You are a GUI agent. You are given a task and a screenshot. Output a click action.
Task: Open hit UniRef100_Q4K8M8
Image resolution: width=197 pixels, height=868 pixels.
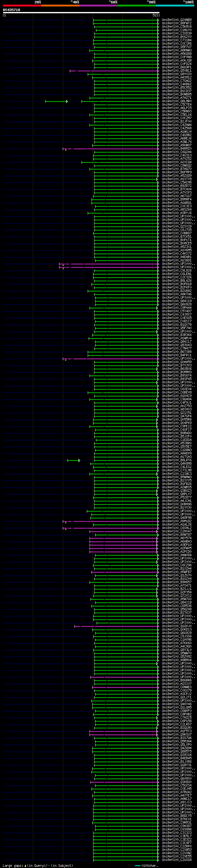click(177, 464)
